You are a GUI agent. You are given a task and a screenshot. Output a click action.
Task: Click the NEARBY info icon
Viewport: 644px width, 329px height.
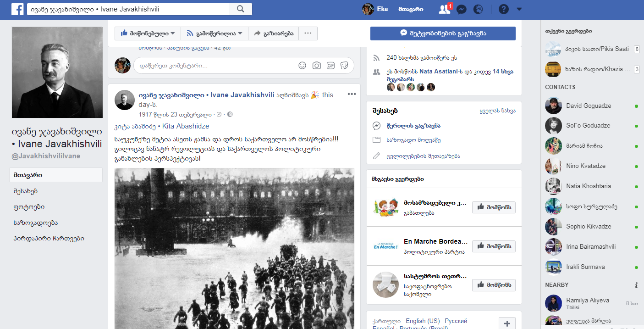point(636,285)
